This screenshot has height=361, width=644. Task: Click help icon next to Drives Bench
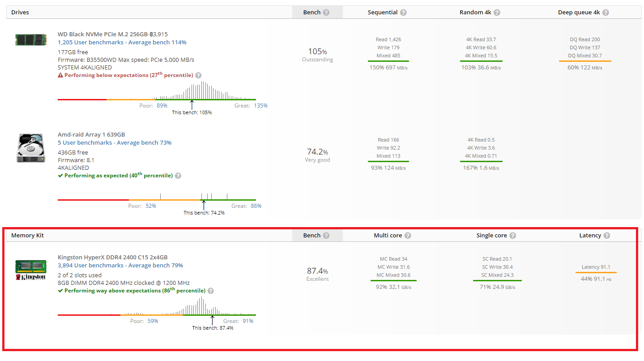[326, 13]
